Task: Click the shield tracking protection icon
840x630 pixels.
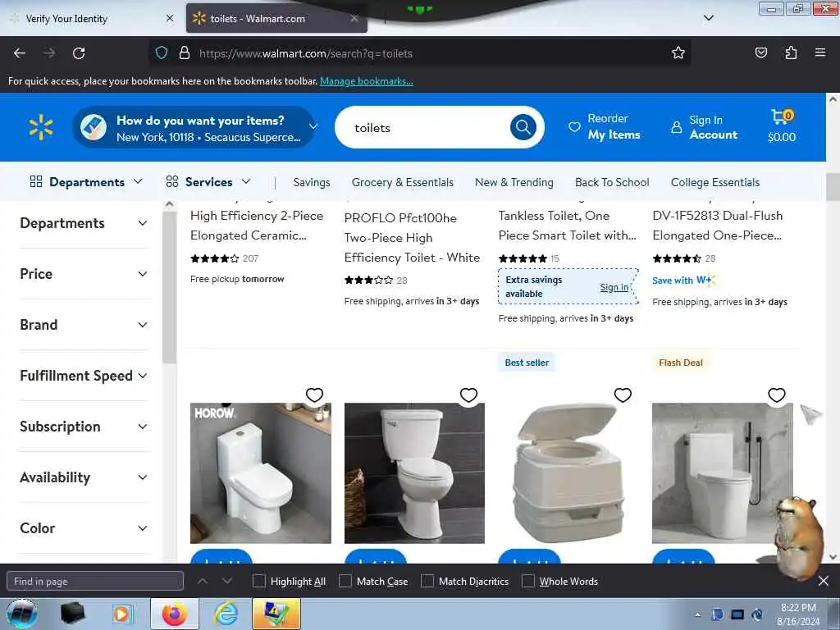Action: (x=162, y=53)
